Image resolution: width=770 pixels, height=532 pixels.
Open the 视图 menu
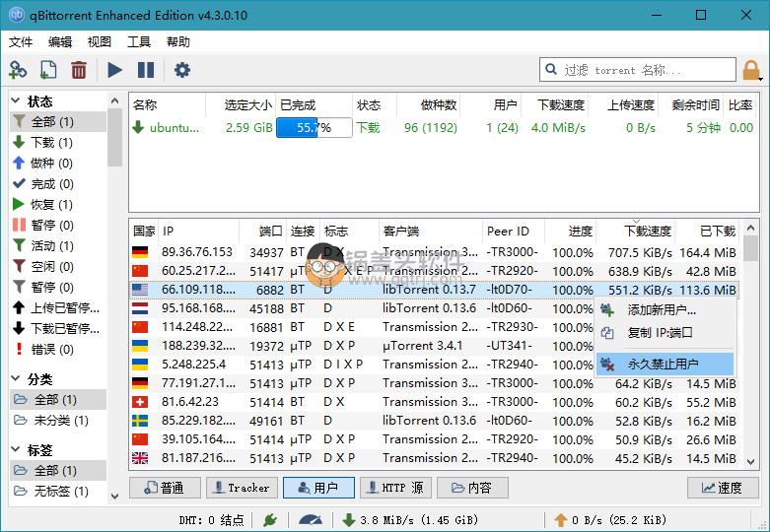click(x=100, y=41)
